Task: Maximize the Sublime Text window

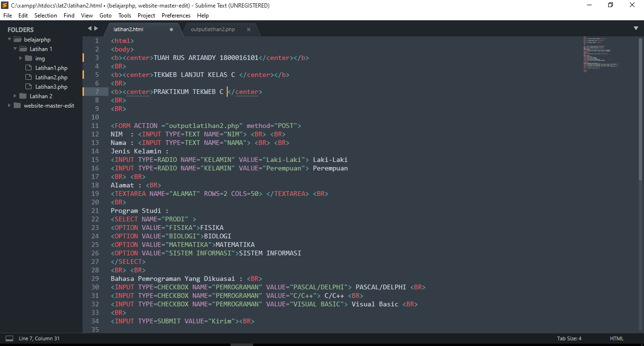Action: 611,5
